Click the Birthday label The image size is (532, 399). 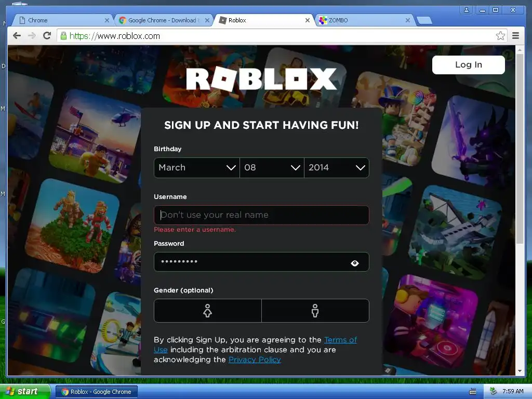pyautogui.click(x=167, y=149)
